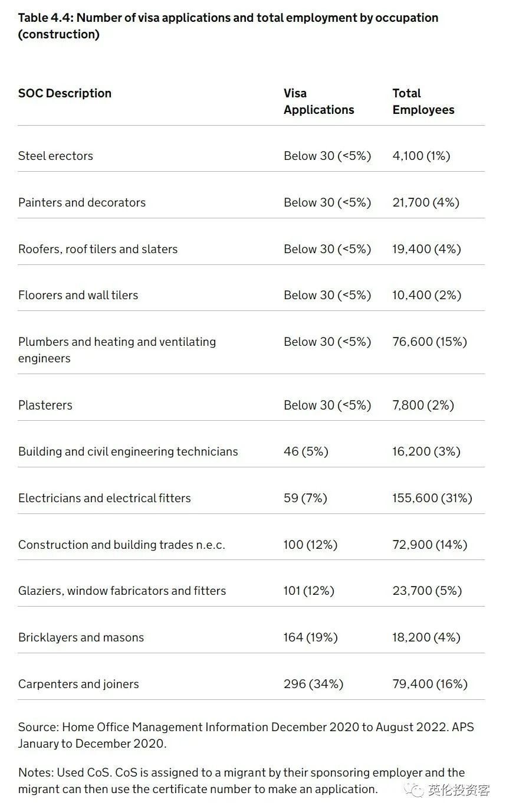Click the Painters and decorators row label
Screen dimensions: 506x812
(x=82, y=202)
